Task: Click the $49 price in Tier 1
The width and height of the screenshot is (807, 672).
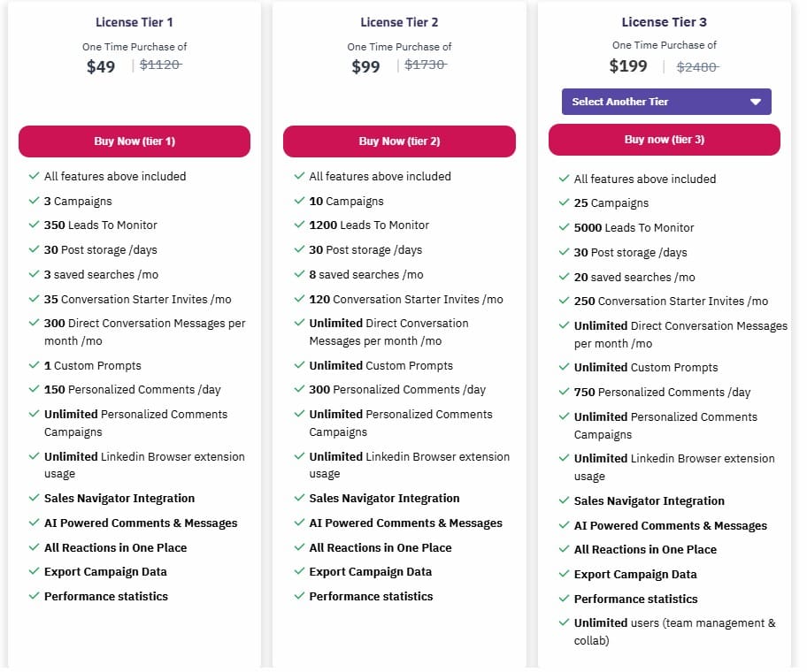Action: [x=101, y=66]
